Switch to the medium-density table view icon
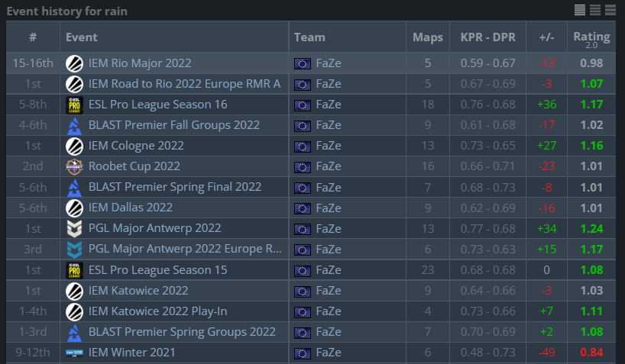This screenshot has width=625, height=364. point(595,10)
